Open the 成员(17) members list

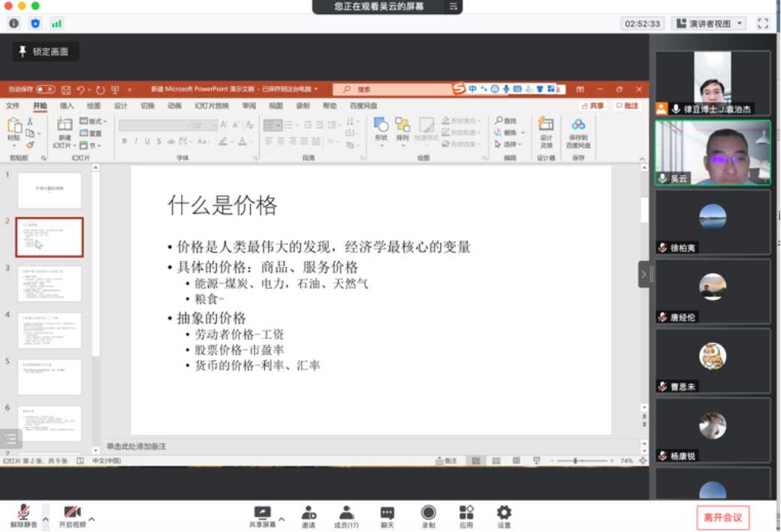(346, 514)
